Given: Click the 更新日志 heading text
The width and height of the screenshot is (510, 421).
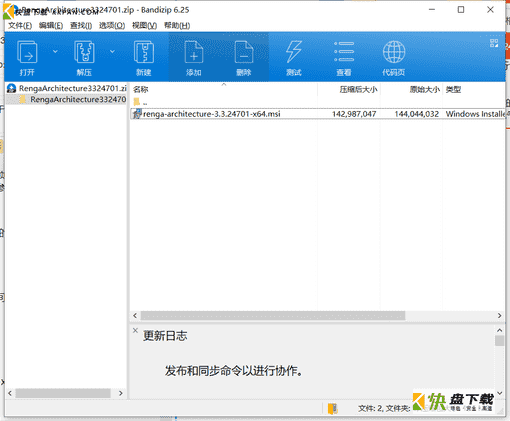Looking at the screenshot, I should tap(165, 336).
